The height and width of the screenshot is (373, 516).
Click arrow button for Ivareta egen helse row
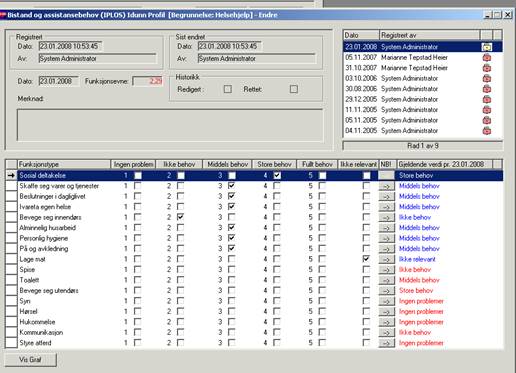[x=387, y=207]
